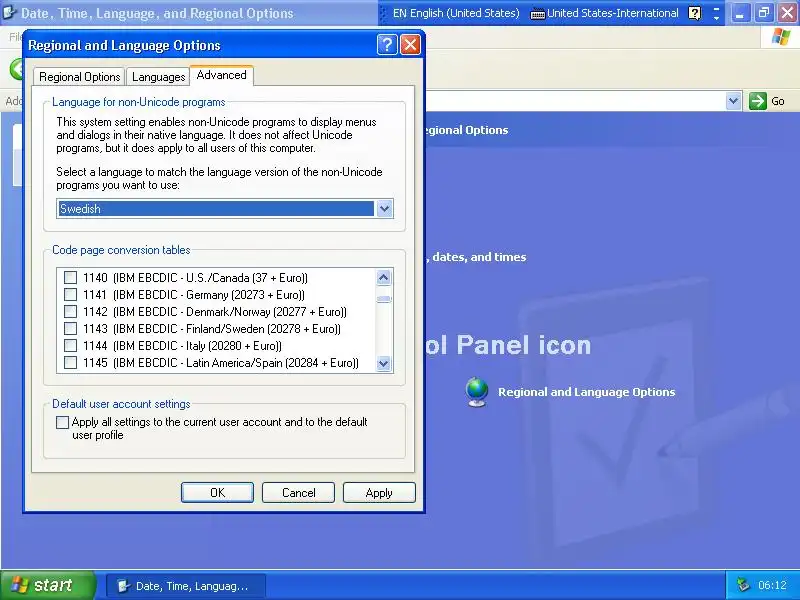
Task: Check code page 1145 Latin America/Spain
Action: coord(70,362)
